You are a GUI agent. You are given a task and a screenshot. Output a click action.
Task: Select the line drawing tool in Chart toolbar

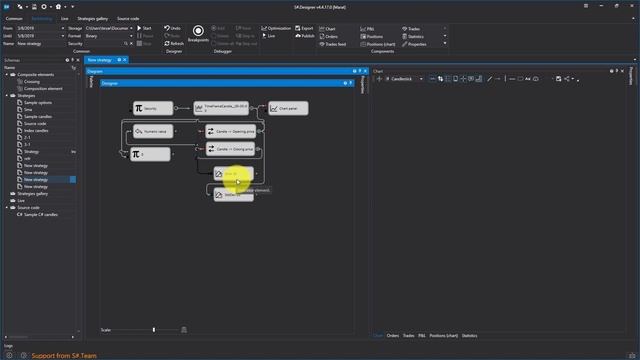[489, 79]
